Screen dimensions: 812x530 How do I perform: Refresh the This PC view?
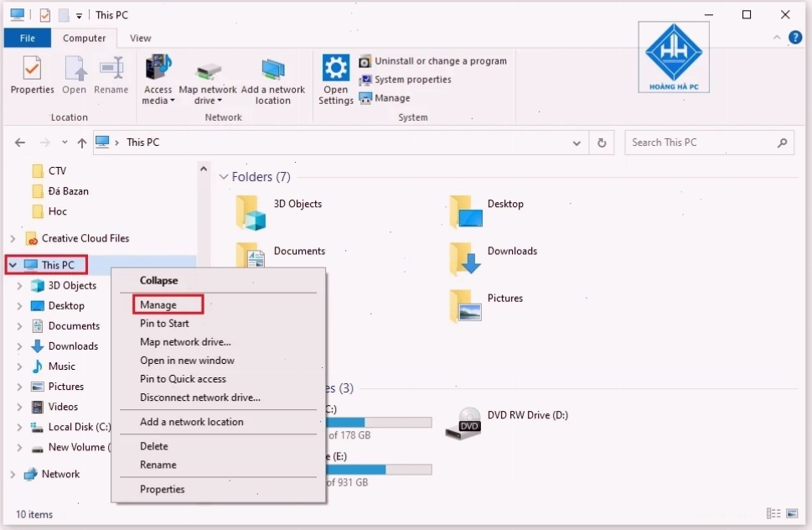[602, 143]
